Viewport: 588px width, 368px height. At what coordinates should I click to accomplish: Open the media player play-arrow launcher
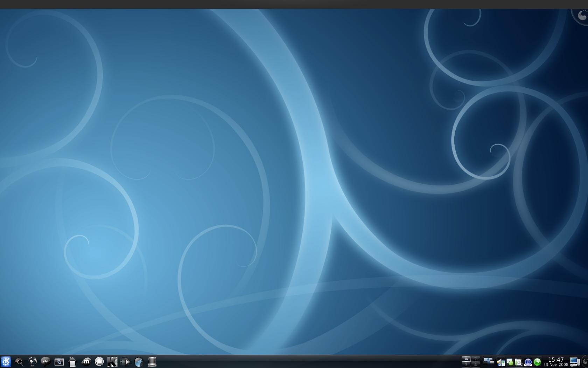[125, 362]
